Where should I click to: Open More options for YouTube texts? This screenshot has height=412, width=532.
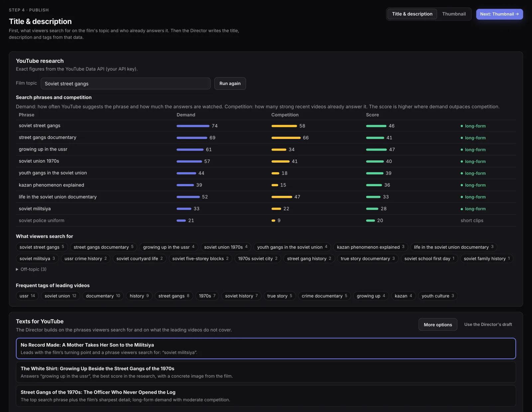click(x=438, y=325)
